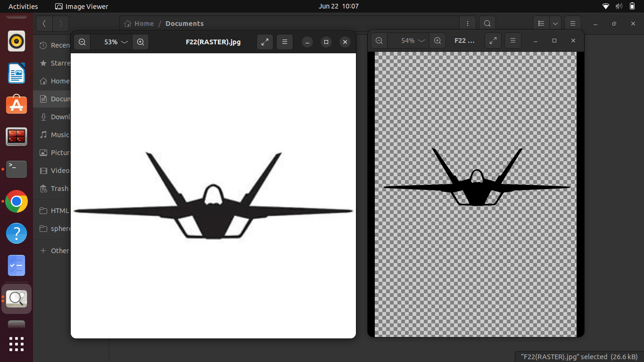Open the main menu of the right image viewer
This screenshot has width=644, height=362.
[513, 41]
